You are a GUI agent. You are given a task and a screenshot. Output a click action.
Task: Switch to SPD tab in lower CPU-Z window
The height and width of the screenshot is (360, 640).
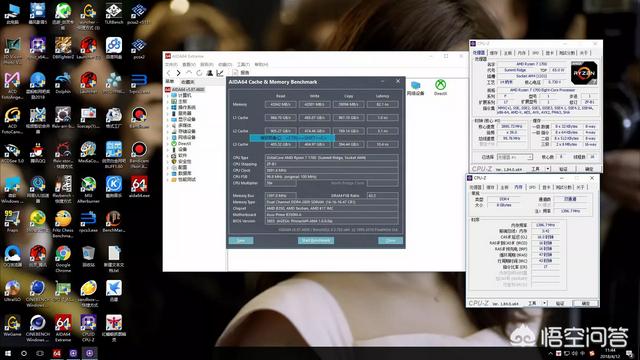tap(532, 187)
